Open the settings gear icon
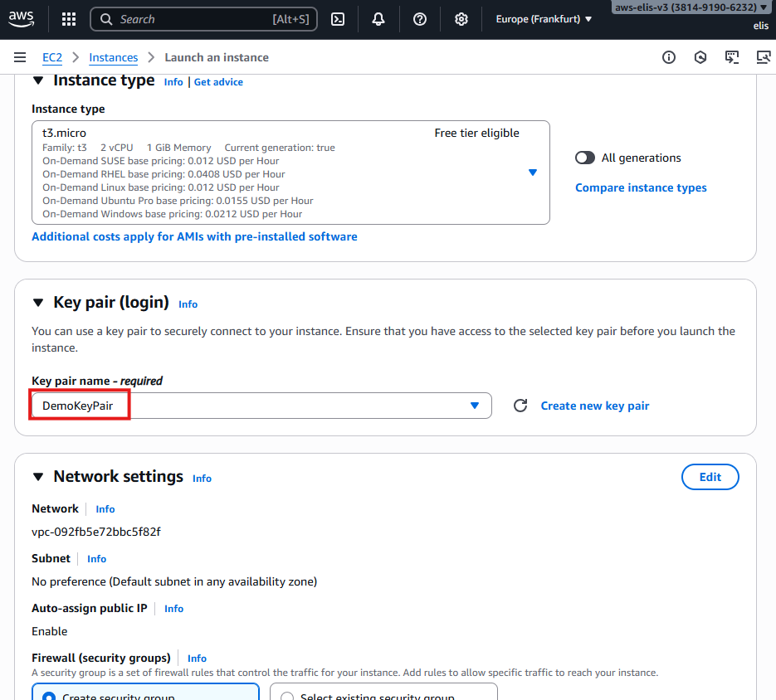This screenshot has width=776, height=700. (461, 19)
